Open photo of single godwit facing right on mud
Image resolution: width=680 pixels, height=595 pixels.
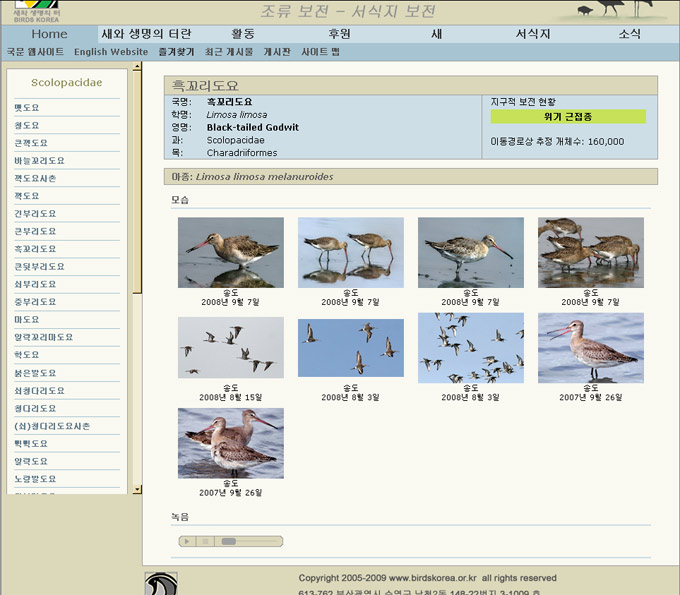[471, 252]
